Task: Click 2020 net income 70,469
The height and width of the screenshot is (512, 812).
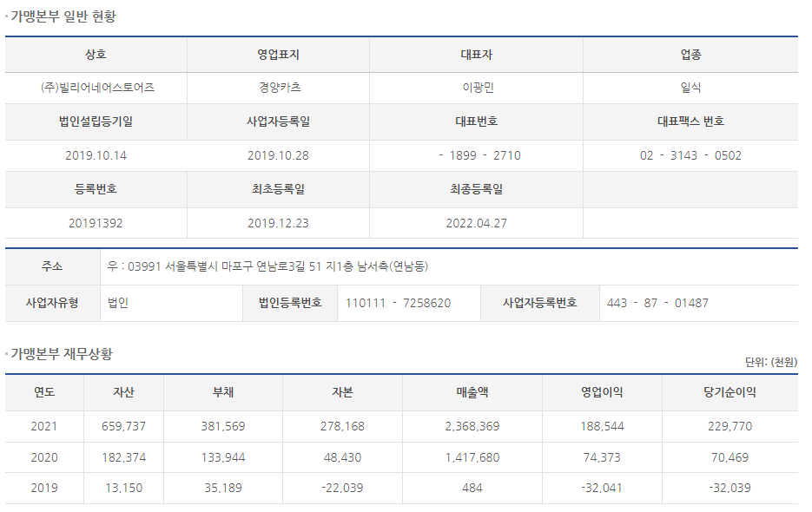Action: (x=729, y=457)
